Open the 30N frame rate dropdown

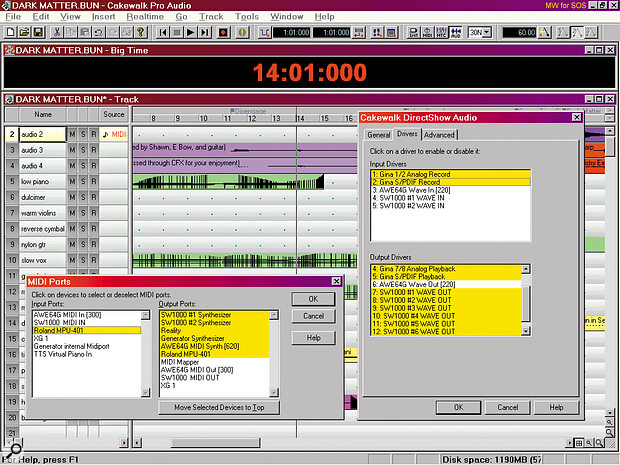pyautogui.click(x=487, y=32)
